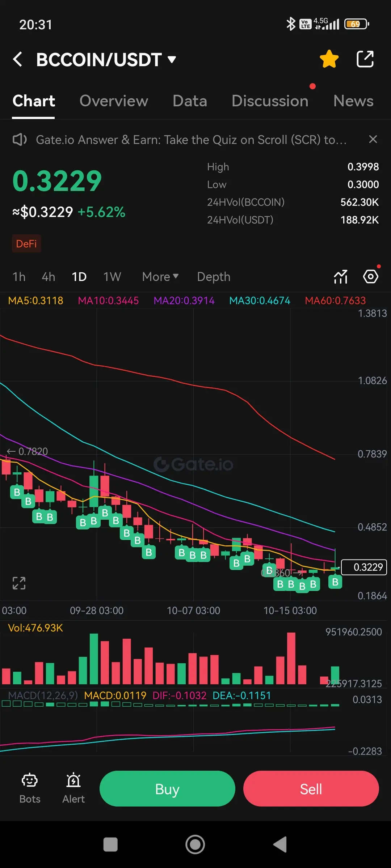Tap the battery indicator in status bar
391x868 pixels.
pyautogui.click(x=357, y=24)
